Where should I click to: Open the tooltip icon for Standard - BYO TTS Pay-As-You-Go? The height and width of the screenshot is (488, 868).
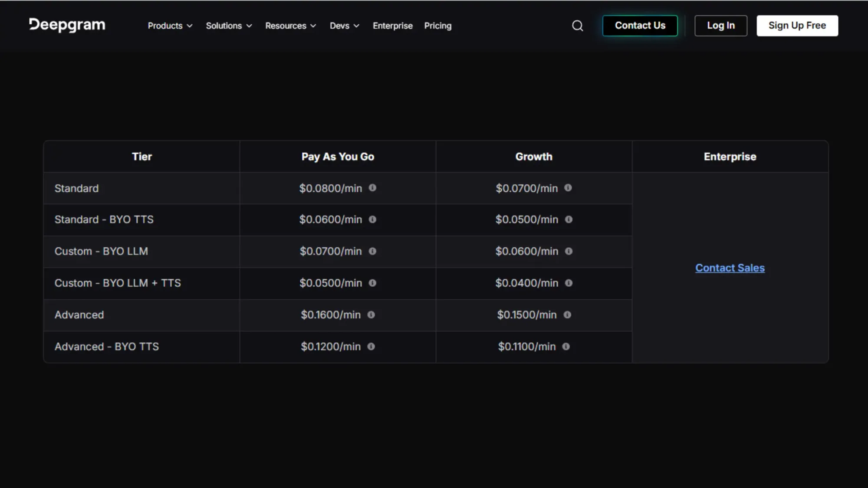click(x=372, y=219)
